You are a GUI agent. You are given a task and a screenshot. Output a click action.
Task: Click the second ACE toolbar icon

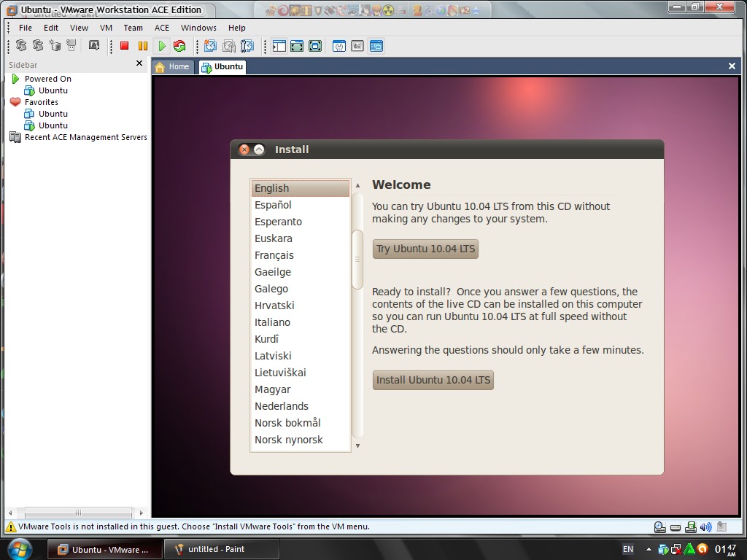pyautogui.click(x=38, y=46)
